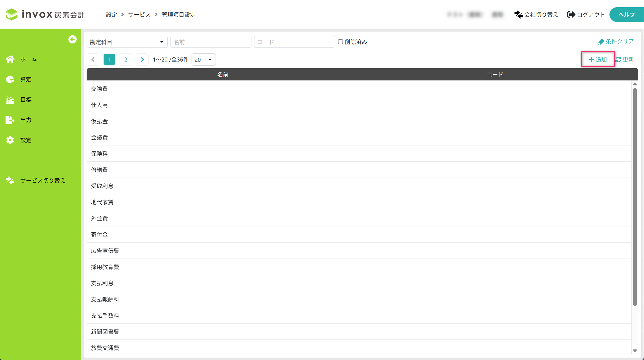This screenshot has width=644, height=360.
Task: Check the 削除済み checkbox
Action: (x=340, y=42)
